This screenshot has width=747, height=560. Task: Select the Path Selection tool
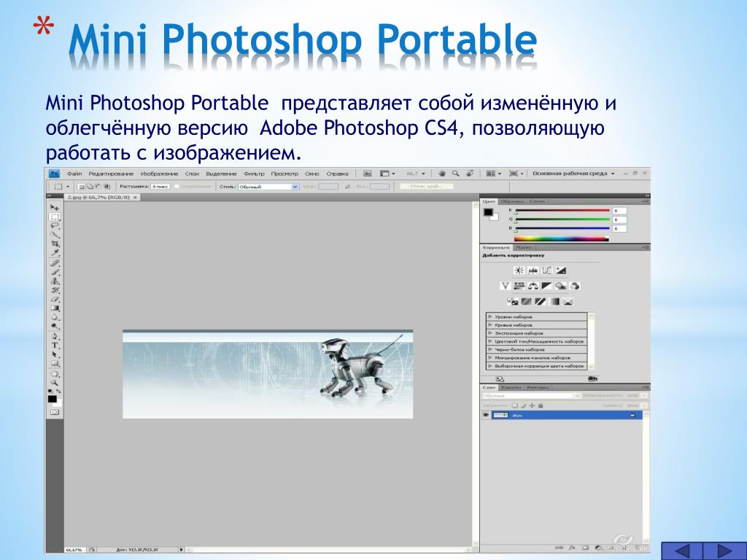[55, 354]
